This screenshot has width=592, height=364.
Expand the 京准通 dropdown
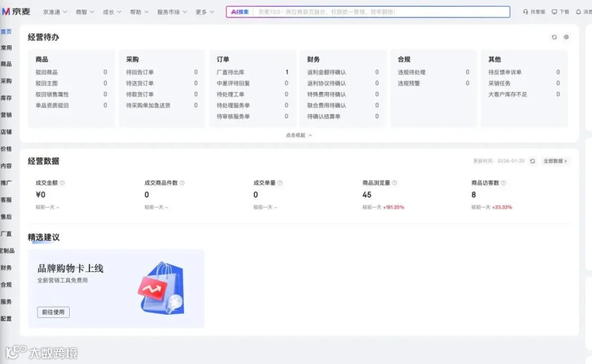coord(55,12)
